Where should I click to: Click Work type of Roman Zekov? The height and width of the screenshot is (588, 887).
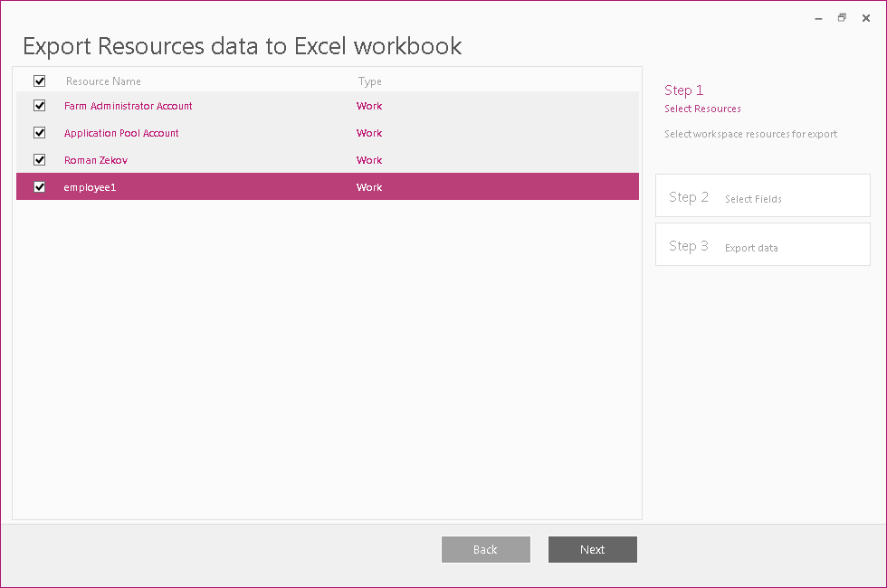point(369,160)
